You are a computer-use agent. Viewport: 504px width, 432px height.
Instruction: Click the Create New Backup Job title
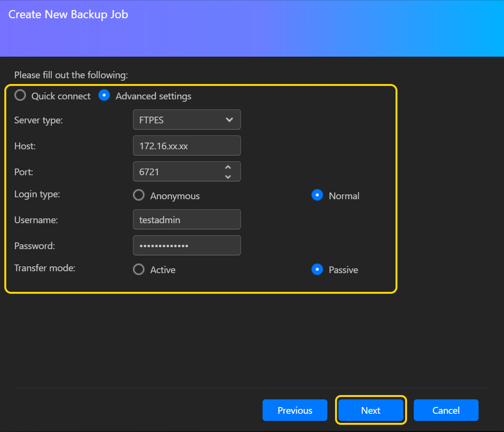tap(68, 14)
